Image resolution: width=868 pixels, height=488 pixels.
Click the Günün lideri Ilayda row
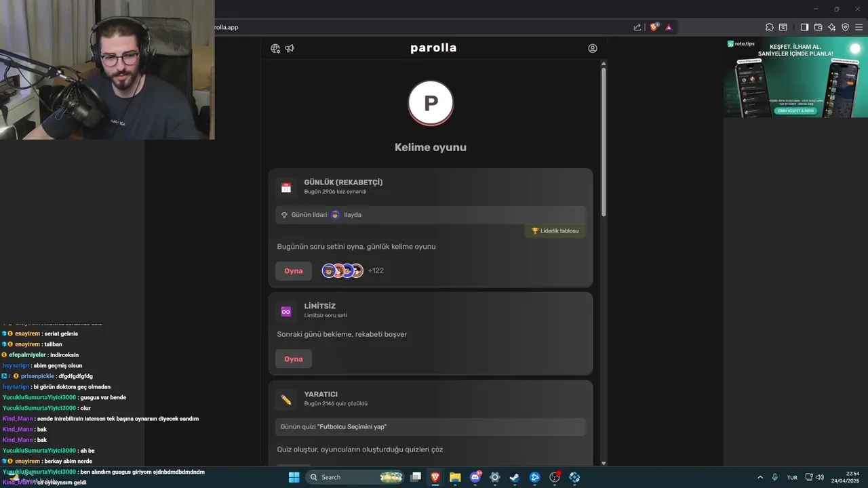pyautogui.click(x=431, y=215)
